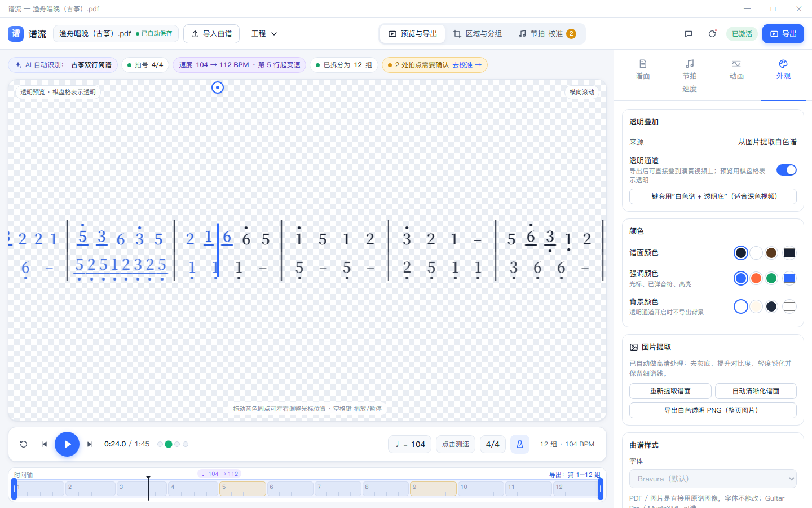Screen dimensions: 812x508
Task: Expand the Bravura font dropdown
Action: click(x=713, y=479)
